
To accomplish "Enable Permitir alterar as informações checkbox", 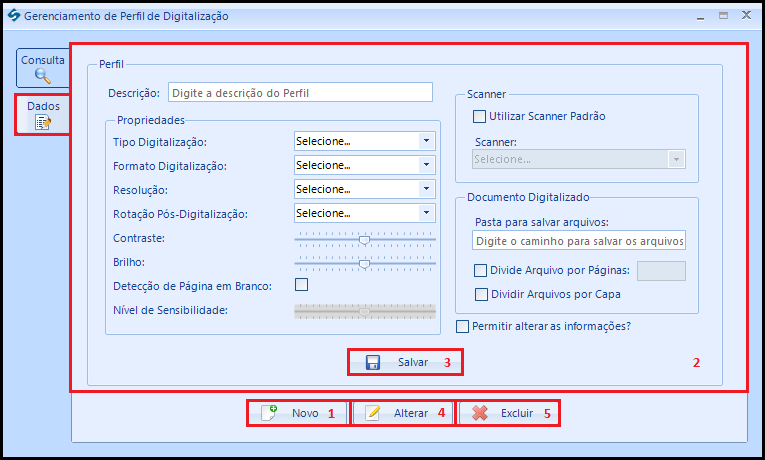I will point(462,326).
